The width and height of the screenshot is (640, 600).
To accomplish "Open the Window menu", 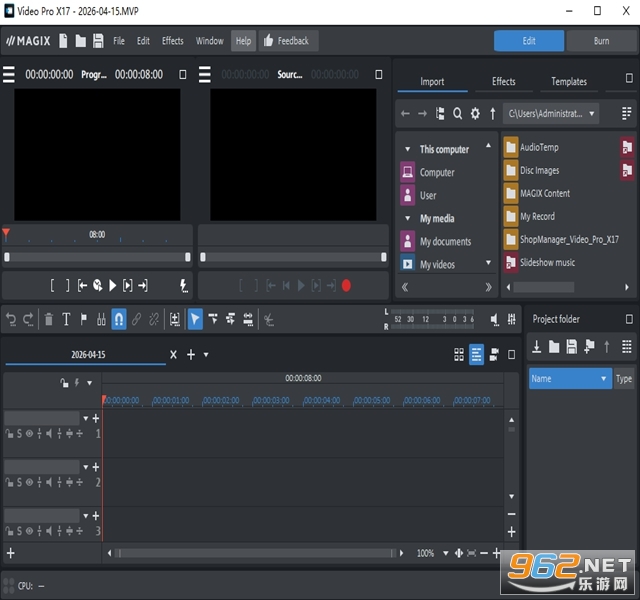I will click(x=209, y=41).
